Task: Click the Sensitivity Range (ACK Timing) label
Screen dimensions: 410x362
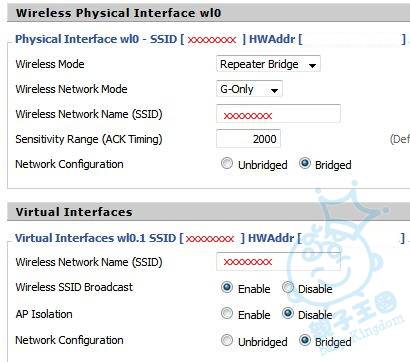Action: (x=89, y=139)
